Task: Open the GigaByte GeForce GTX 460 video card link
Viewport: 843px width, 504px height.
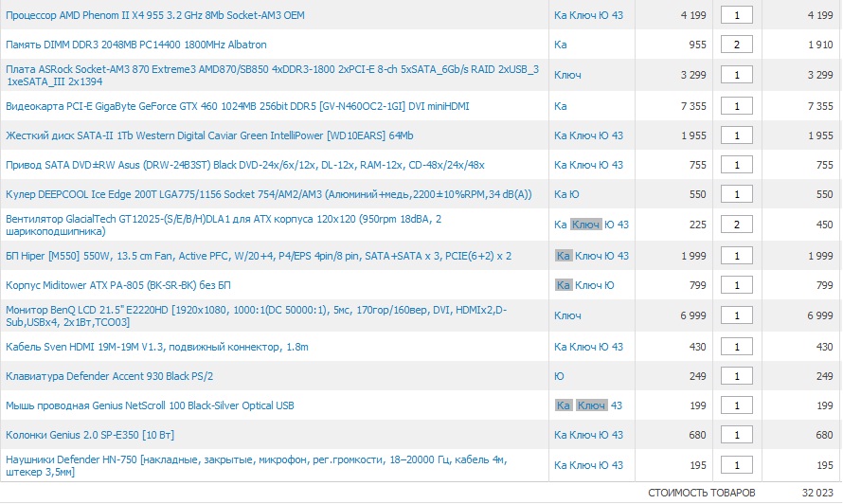Action: click(x=237, y=106)
